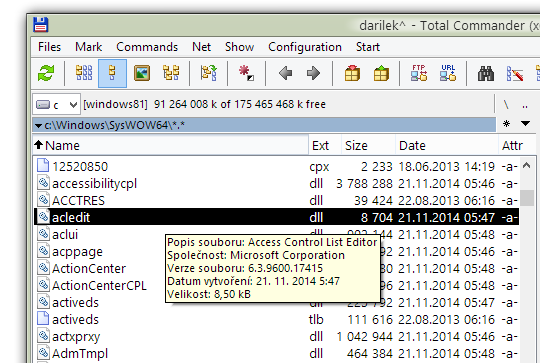Image resolution: width=540 pixels, height=363 pixels.
Task: Sort files by Ext column header
Action: tap(325, 145)
